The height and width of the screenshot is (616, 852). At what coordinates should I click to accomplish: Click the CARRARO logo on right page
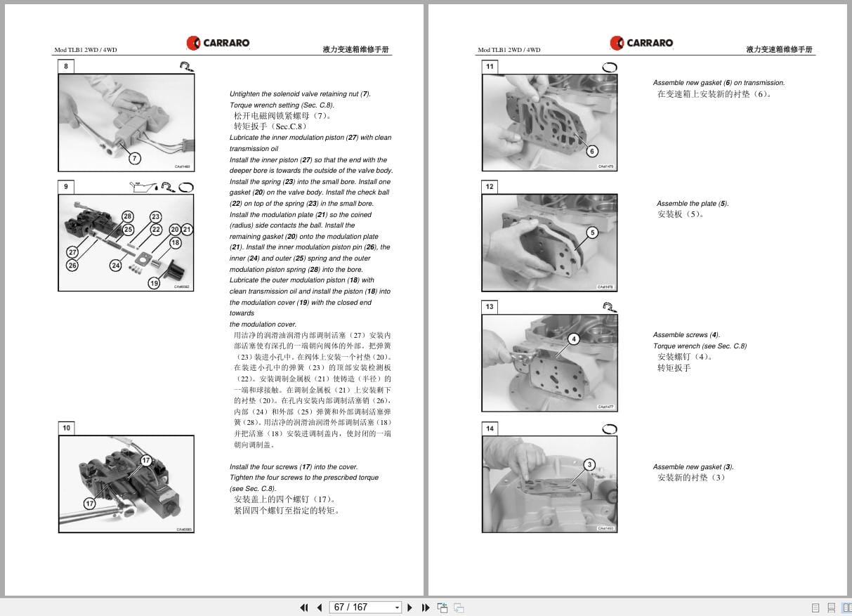(x=641, y=43)
